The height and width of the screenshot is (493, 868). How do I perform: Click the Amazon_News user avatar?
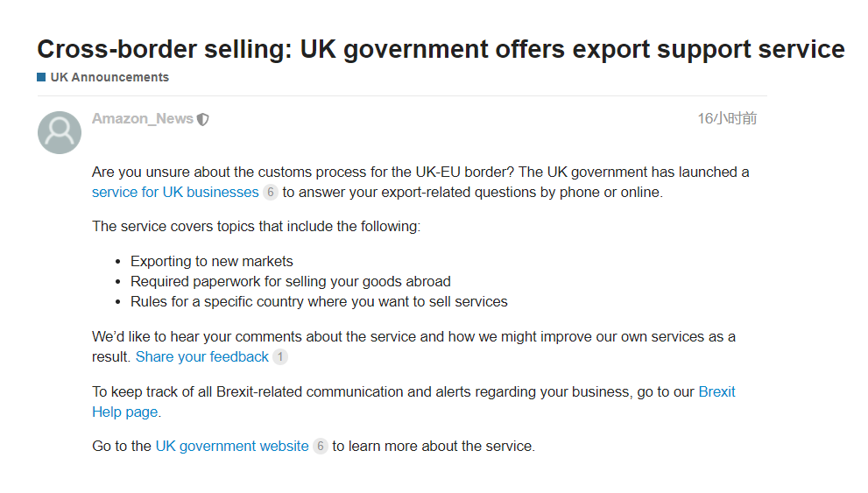pos(60,133)
